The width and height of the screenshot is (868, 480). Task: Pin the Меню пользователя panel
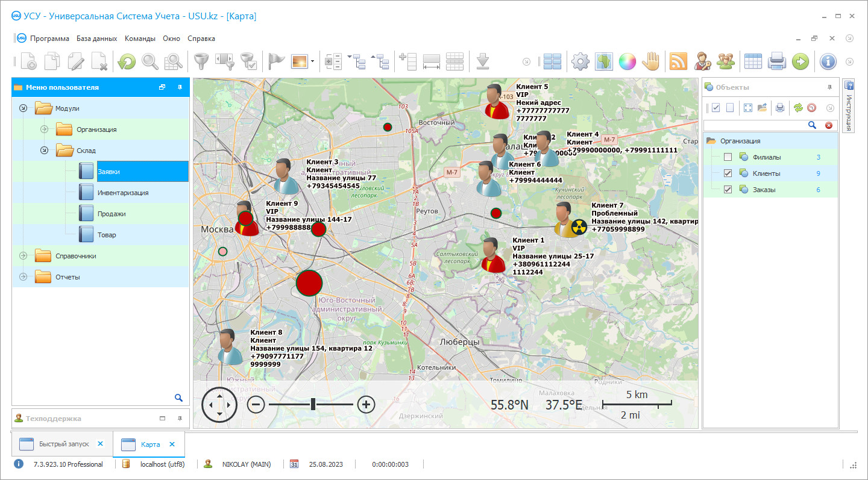click(x=180, y=87)
